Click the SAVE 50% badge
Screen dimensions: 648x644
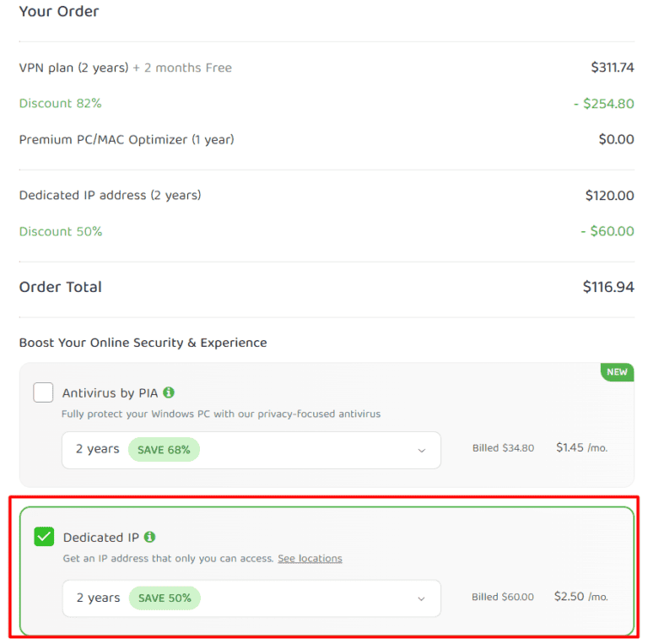click(x=165, y=598)
